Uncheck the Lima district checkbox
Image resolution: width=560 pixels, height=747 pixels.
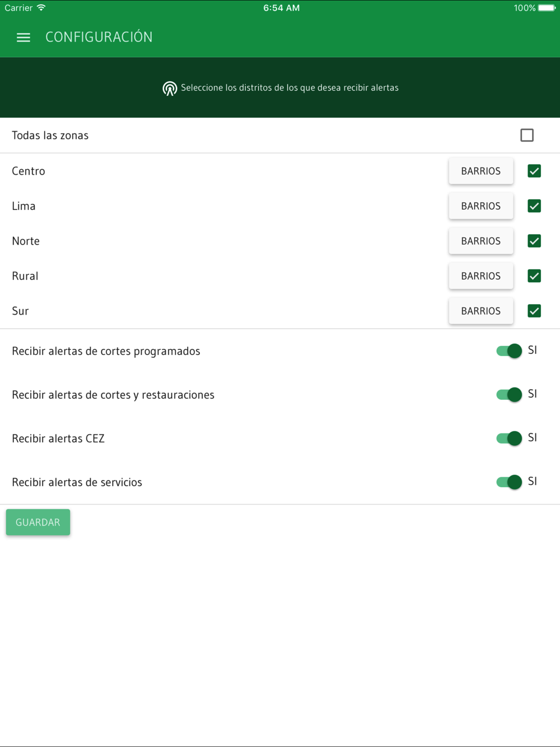click(534, 206)
